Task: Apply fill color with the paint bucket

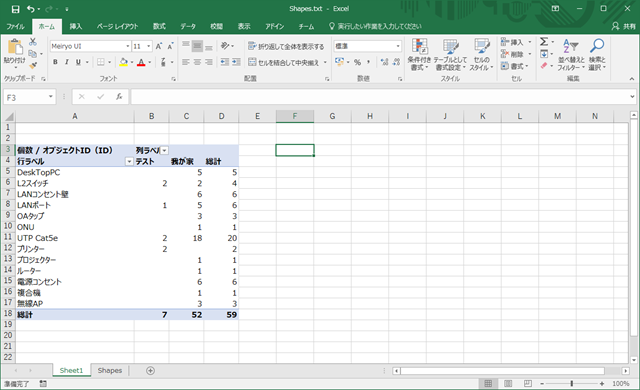Action: click(124, 62)
